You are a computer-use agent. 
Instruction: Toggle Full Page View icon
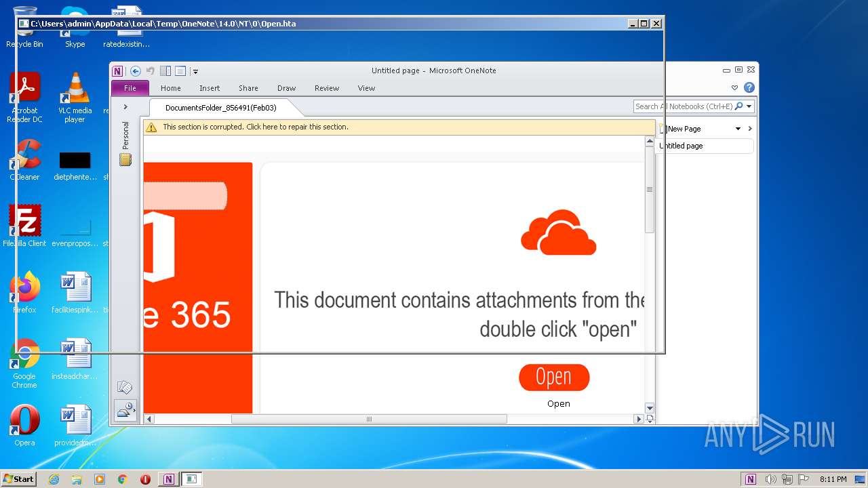click(x=180, y=71)
